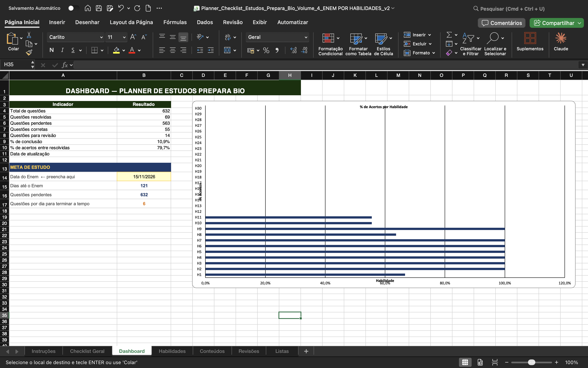Open Classificar e Filtrar
Viewport: 588px width, 368px height.
point(470,44)
